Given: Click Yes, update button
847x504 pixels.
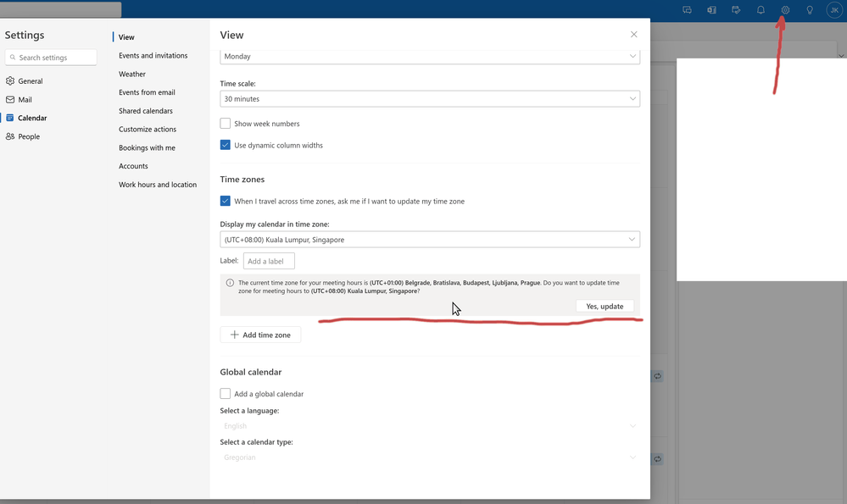Looking at the screenshot, I should pos(605,306).
